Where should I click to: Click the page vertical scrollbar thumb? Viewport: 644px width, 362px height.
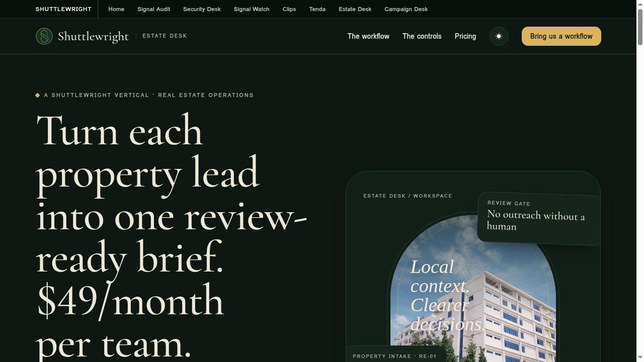click(640, 24)
